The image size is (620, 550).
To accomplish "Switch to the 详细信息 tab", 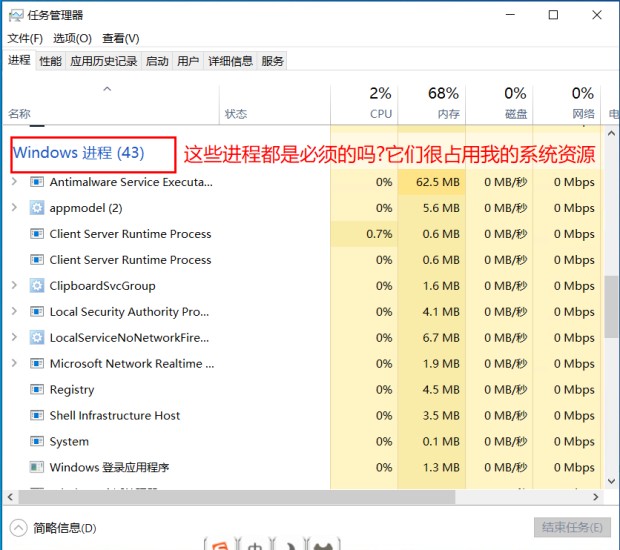I will point(230,61).
